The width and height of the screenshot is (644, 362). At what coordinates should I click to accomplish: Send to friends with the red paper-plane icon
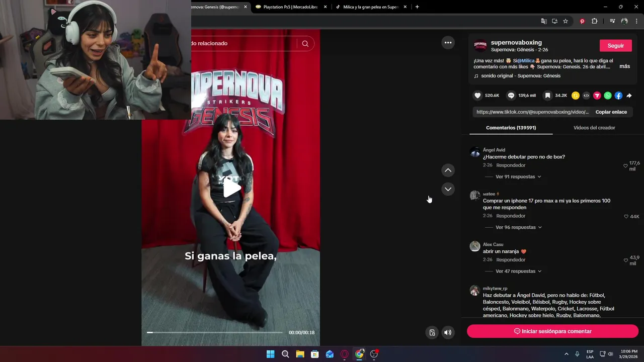pyautogui.click(x=597, y=96)
